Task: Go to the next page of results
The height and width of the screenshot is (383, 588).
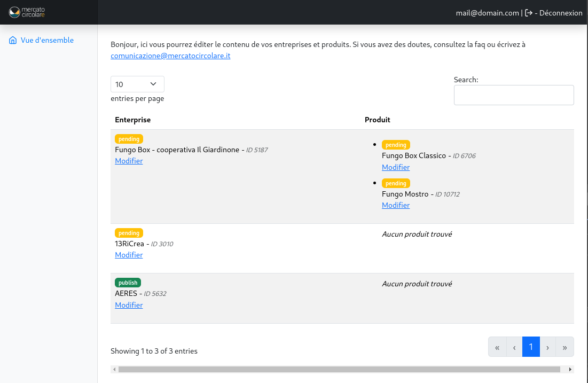Action: (x=548, y=347)
